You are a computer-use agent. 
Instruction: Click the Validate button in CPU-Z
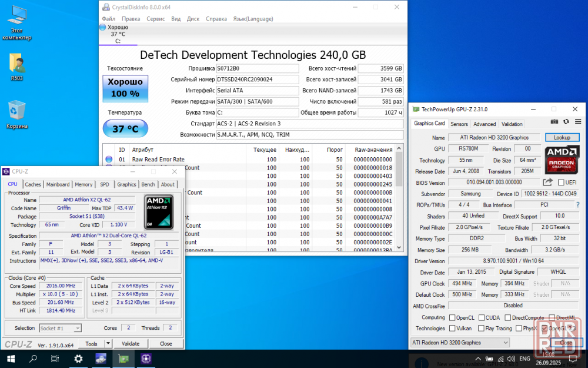(x=131, y=344)
